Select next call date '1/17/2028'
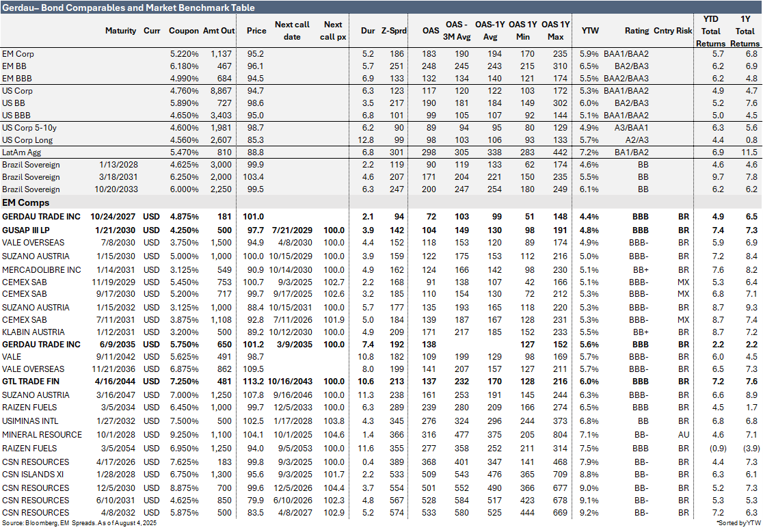Screen dimensions: 763x532 coord(293,421)
